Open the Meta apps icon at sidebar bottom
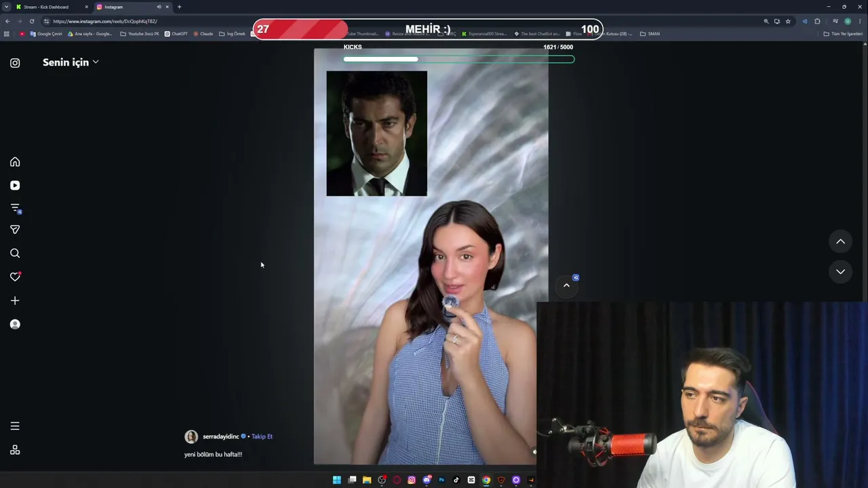868x488 pixels. coord(15,450)
